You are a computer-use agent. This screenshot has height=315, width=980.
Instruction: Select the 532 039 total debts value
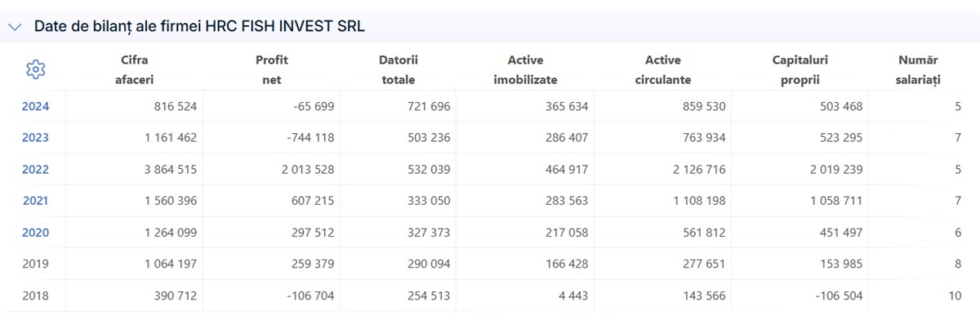click(428, 170)
